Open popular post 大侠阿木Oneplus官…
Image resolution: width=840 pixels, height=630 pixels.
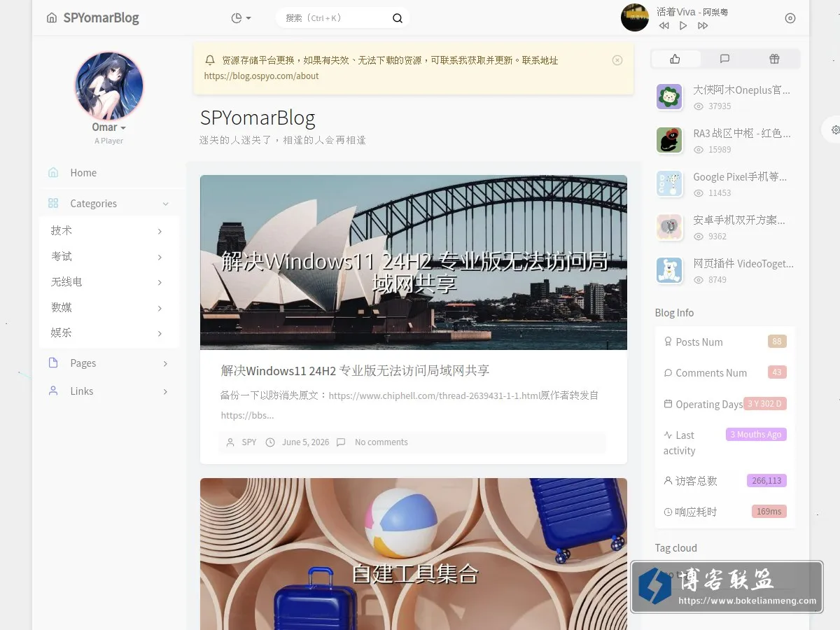[x=741, y=90]
